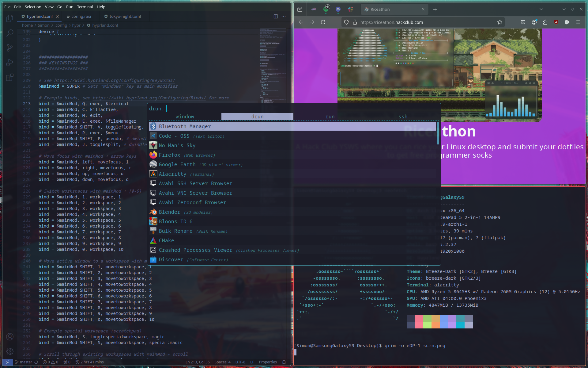This screenshot has height=368, width=588.
Task: Reload the Riceathon page
Action: tap(323, 22)
